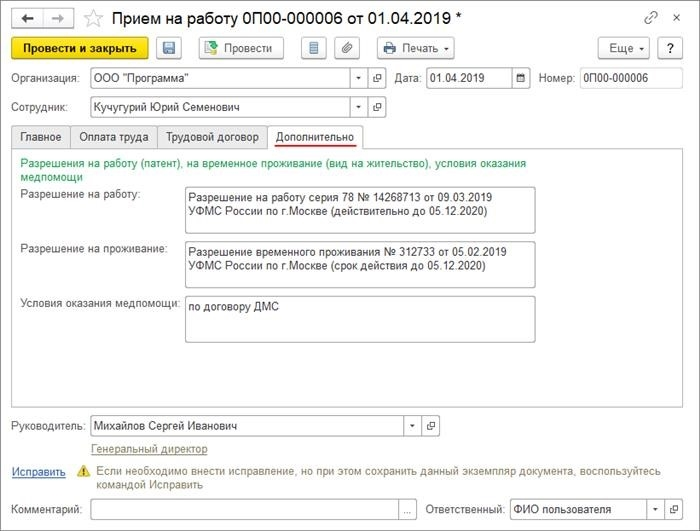
Task: Expand the Организация dropdown list
Action: coord(358,78)
